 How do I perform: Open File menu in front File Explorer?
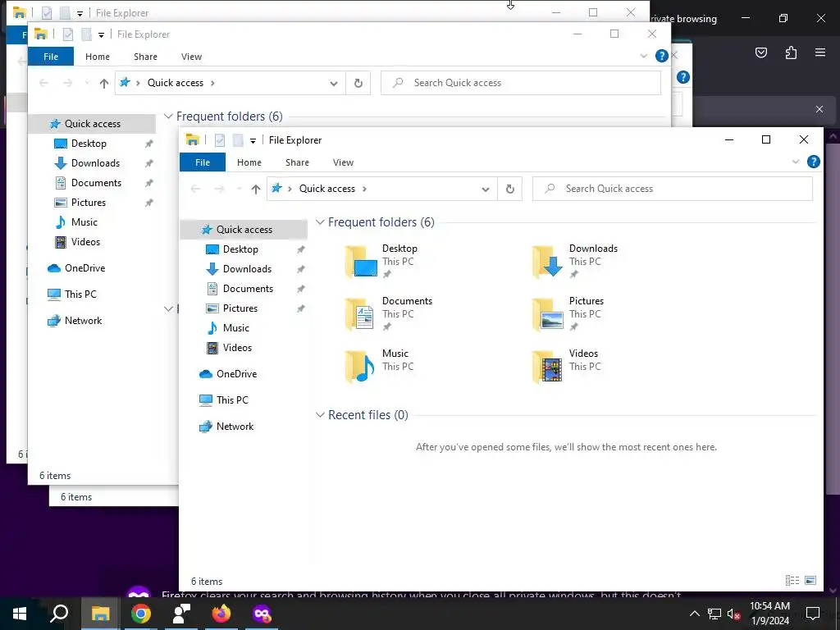point(203,162)
